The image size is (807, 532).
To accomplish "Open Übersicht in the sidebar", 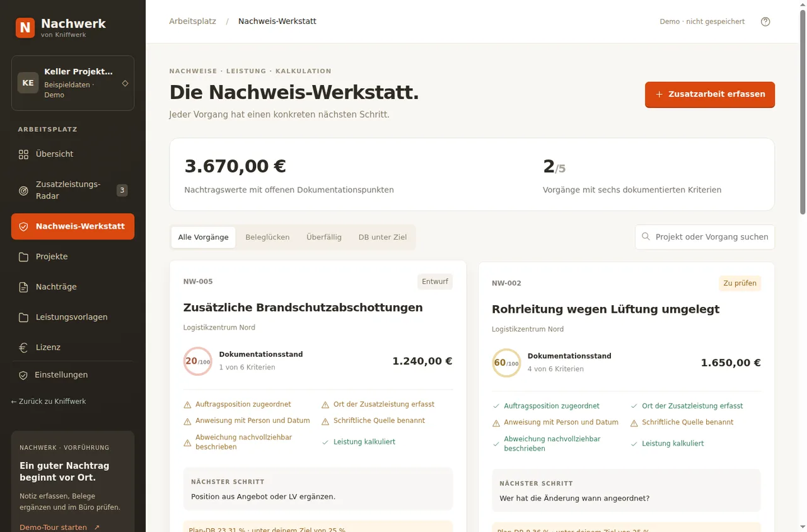I will click(73, 154).
